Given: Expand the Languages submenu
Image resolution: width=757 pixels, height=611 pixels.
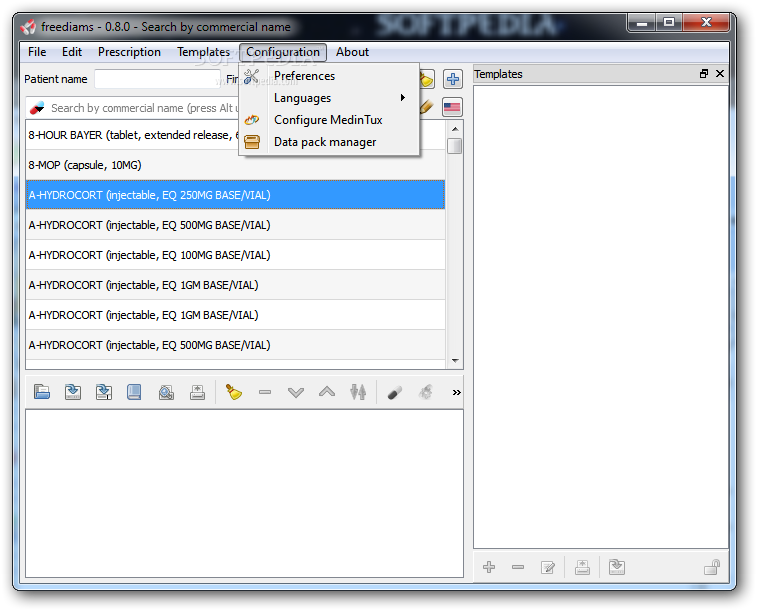Looking at the screenshot, I should (x=329, y=98).
